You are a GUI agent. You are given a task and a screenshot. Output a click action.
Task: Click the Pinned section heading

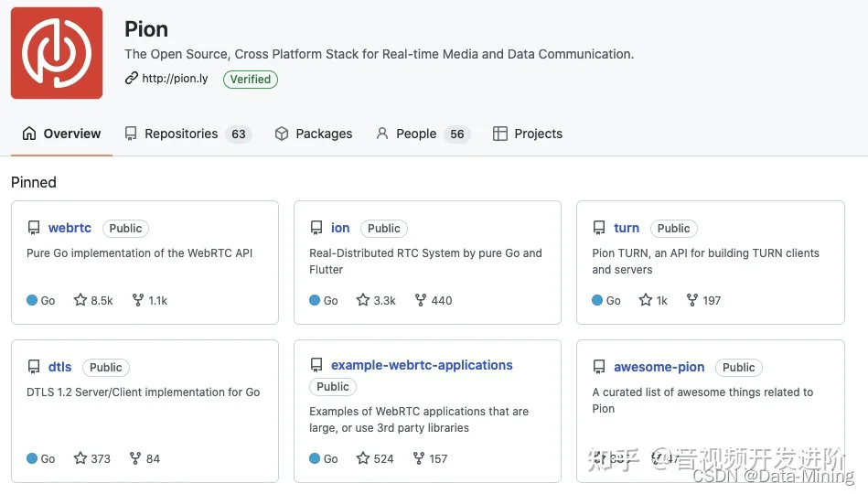[34, 182]
